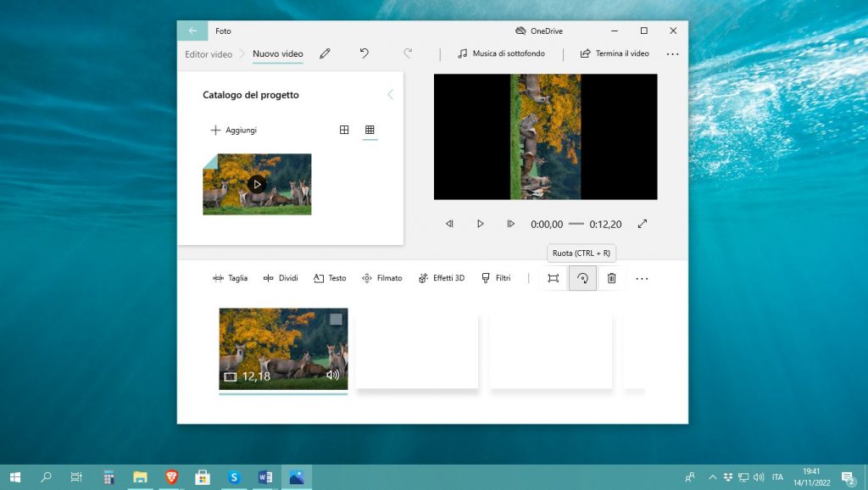The image size is (868, 490).
Task: Delete clip with trash icon
Action: (x=611, y=278)
